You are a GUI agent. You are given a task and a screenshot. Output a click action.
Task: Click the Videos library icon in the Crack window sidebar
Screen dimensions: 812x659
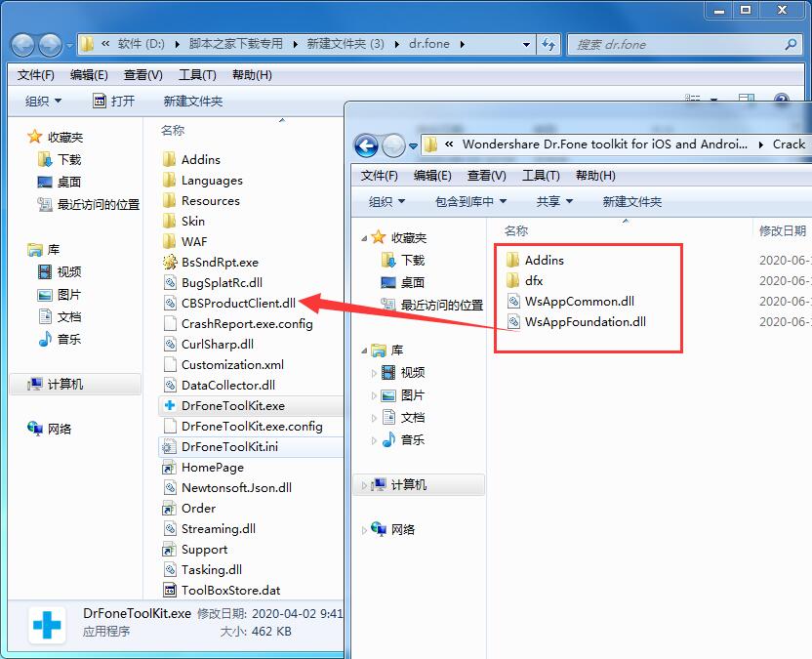pos(388,372)
